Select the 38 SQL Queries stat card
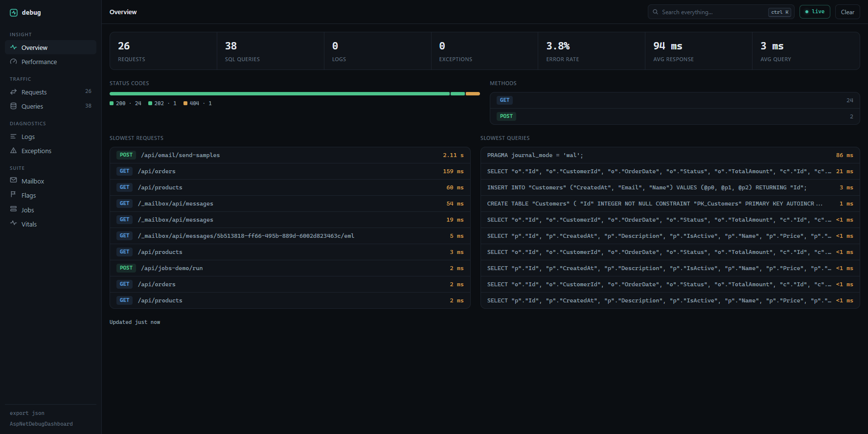The width and height of the screenshot is (868, 434). pos(271,51)
